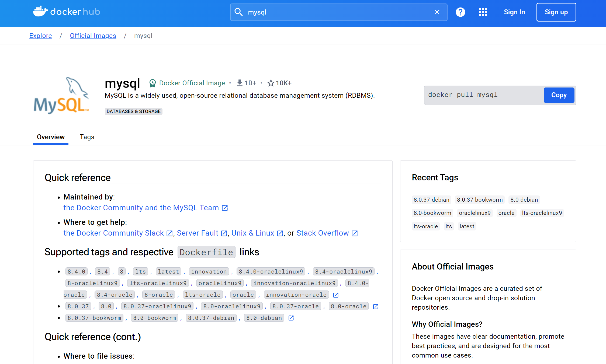Click the Sign up button
The width and height of the screenshot is (606, 364).
(556, 12)
